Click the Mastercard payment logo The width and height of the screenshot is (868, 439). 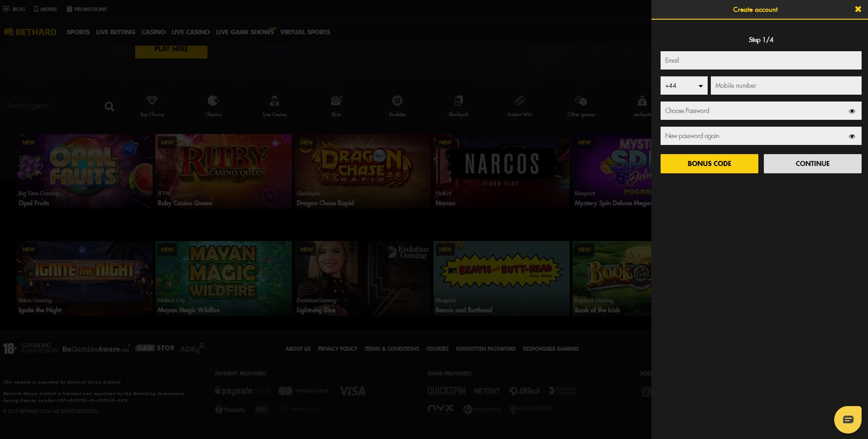tap(303, 391)
